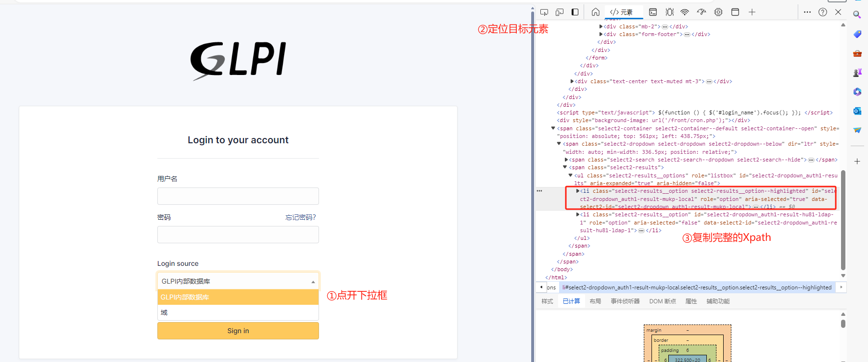
Task: Expand the select2-search span node
Action: point(566,160)
